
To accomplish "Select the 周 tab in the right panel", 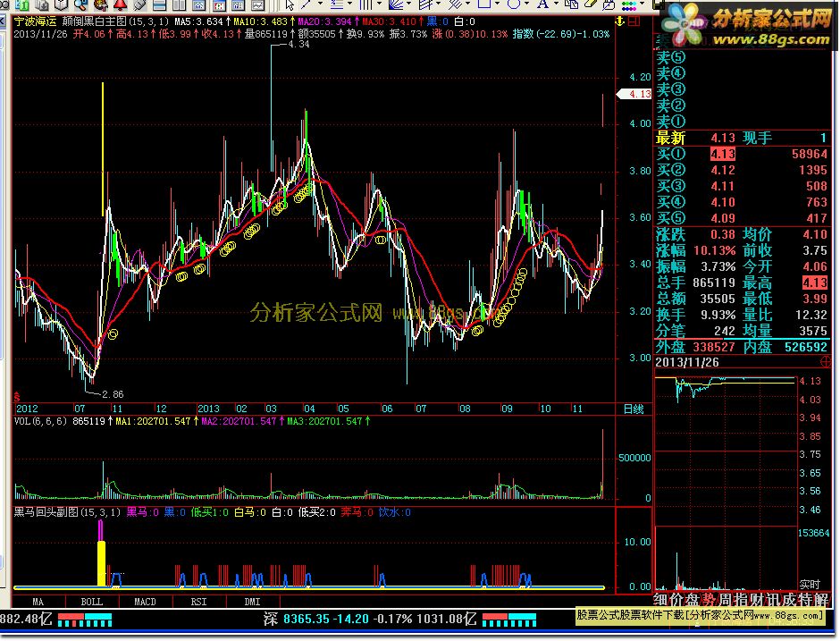I will coord(725,599).
